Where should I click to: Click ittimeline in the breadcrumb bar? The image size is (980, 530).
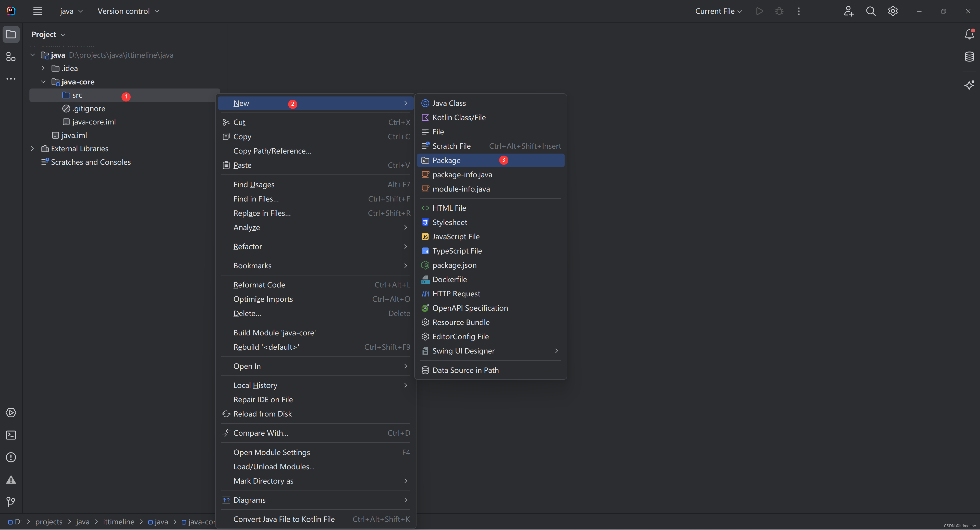(x=118, y=522)
